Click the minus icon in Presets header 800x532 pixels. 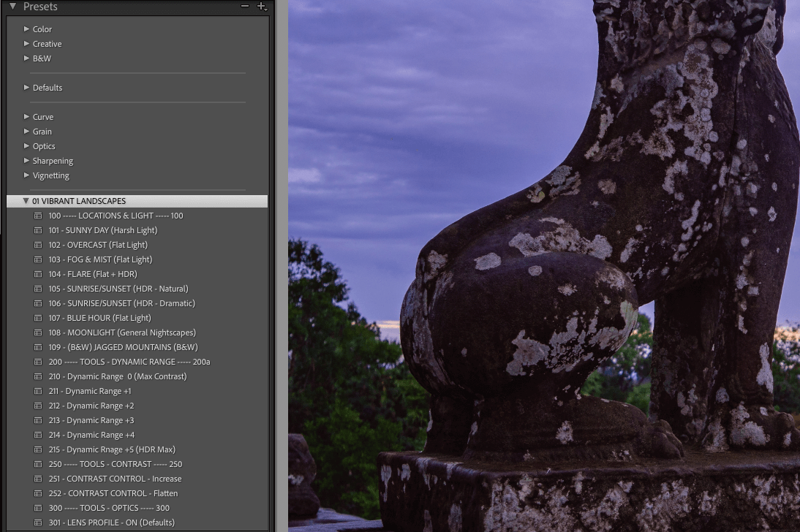point(245,7)
